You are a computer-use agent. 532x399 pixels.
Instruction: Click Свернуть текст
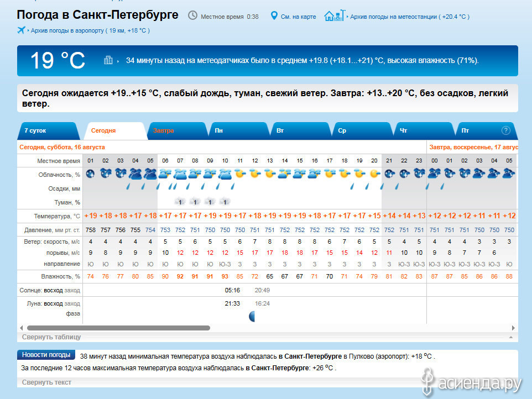[46, 382]
